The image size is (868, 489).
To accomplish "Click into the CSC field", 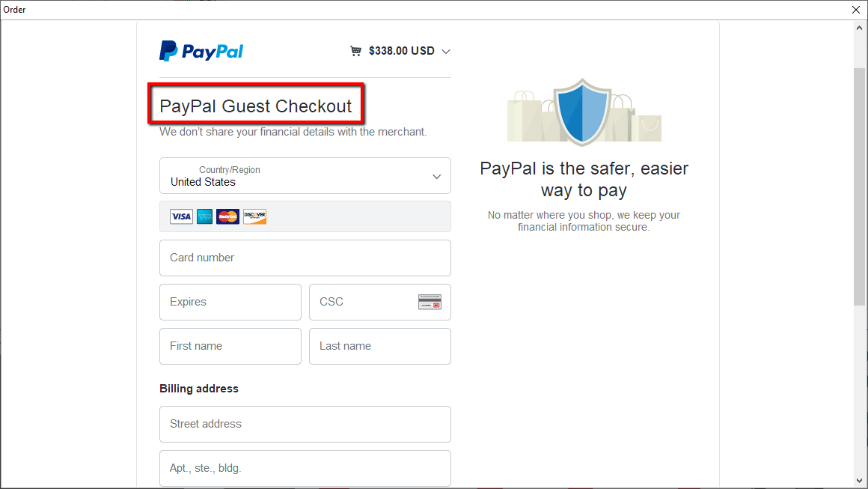I will pyautogui.click(x=380, y=303).
